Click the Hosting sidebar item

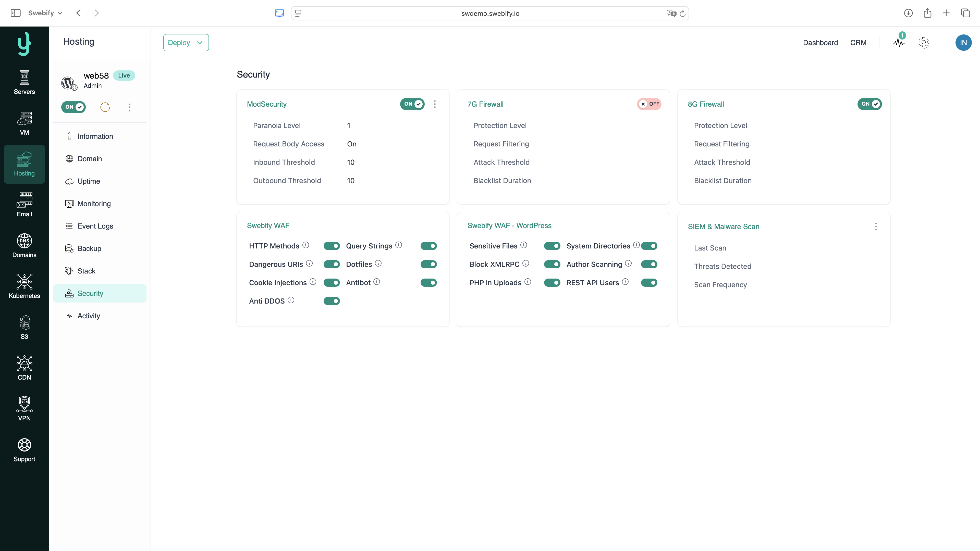point(24,164)
